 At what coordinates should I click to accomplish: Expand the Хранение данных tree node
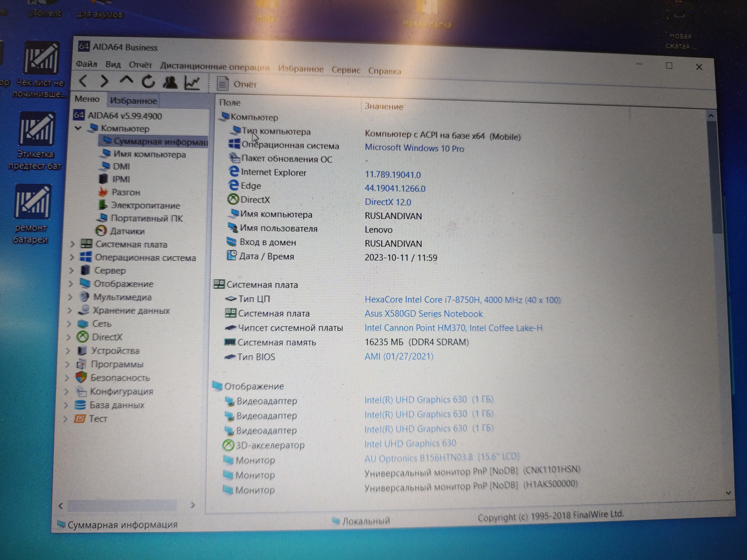(70, 310)
